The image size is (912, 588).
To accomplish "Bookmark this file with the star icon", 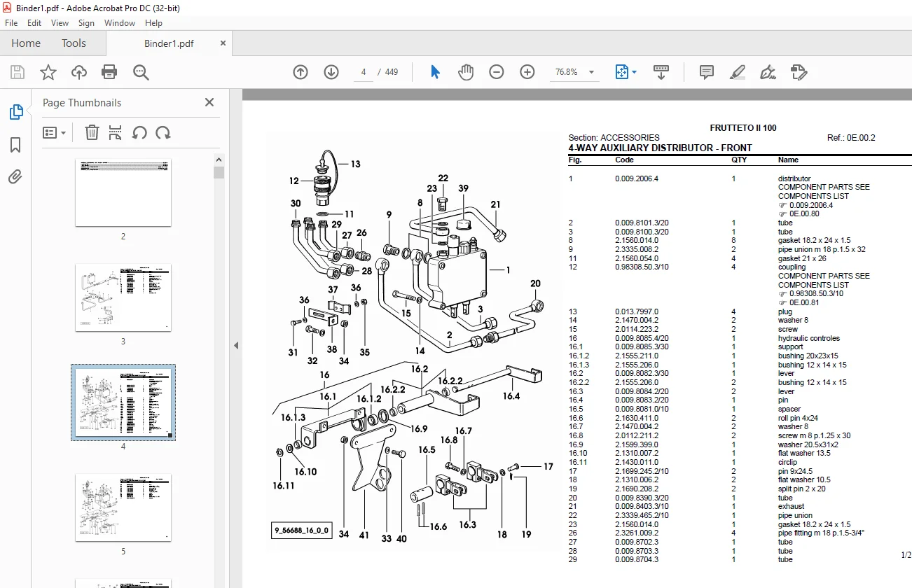I will click(x=48, y=72).
